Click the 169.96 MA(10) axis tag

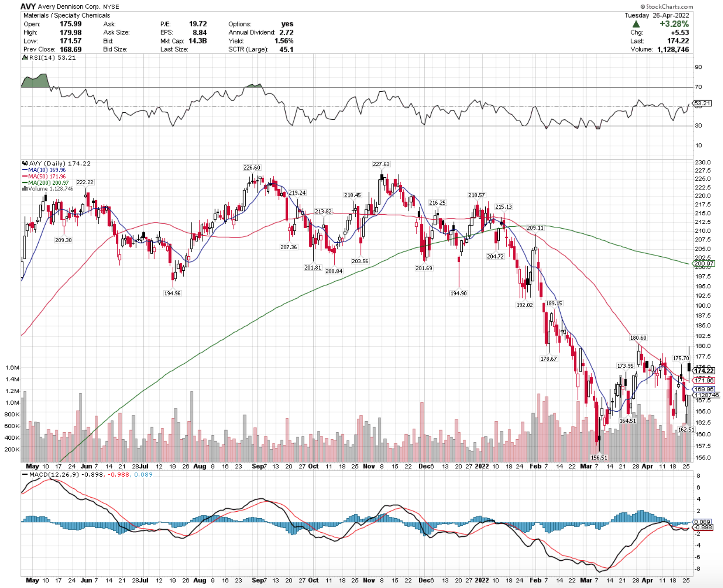coord(704,389)
